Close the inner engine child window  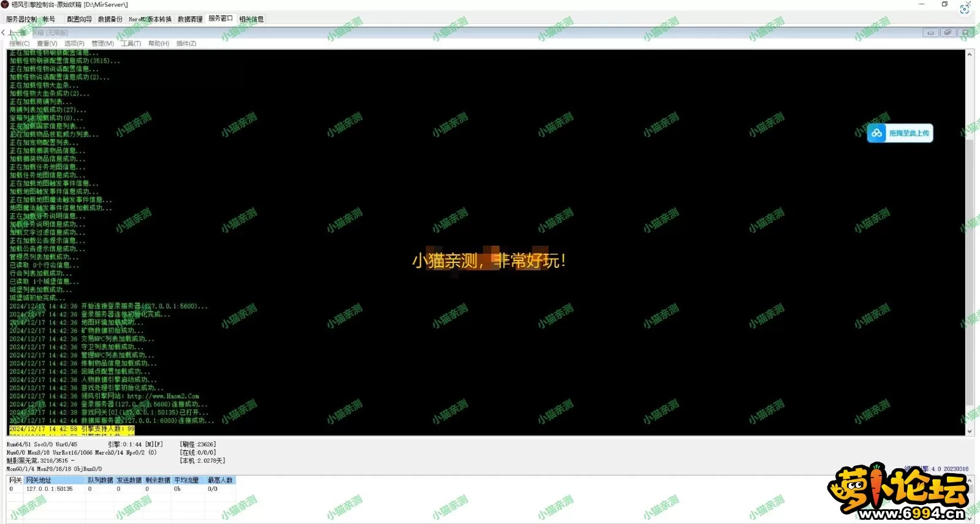[965, 32]
